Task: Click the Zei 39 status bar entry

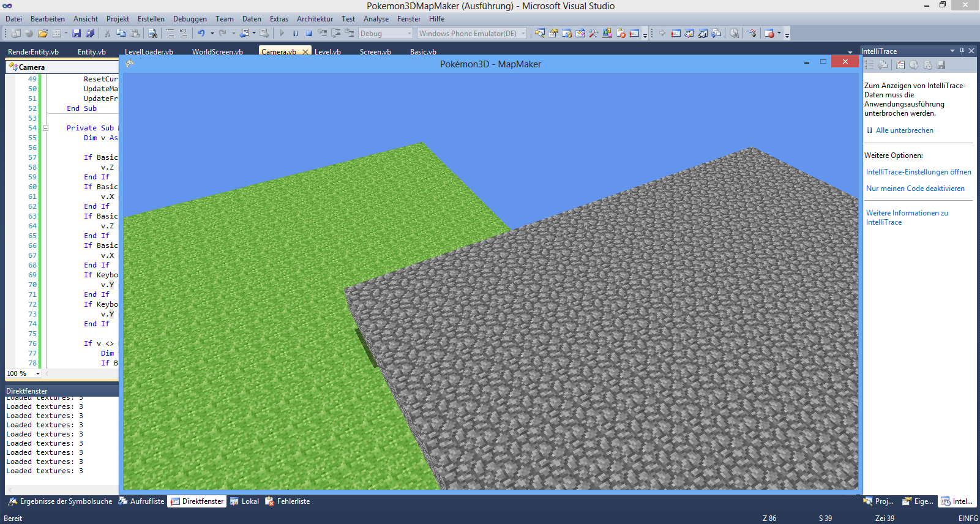Action: [885, 518]
